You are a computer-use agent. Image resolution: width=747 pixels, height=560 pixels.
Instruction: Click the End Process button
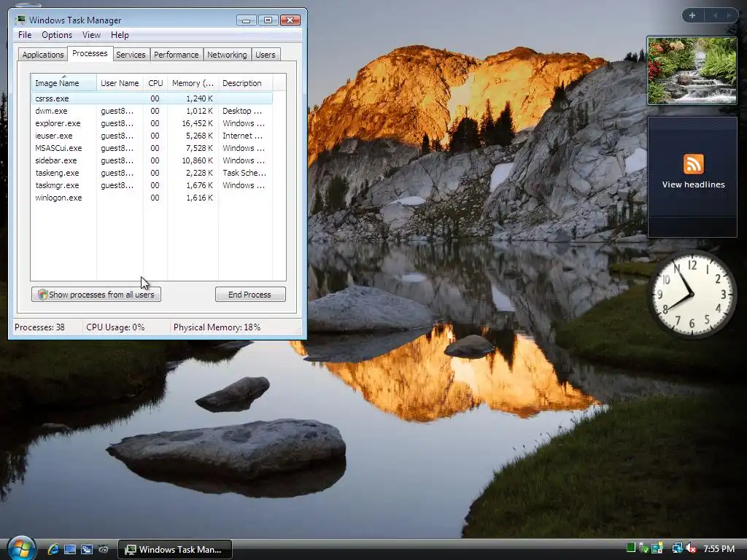pyautogui.click(x=250, y=295)
